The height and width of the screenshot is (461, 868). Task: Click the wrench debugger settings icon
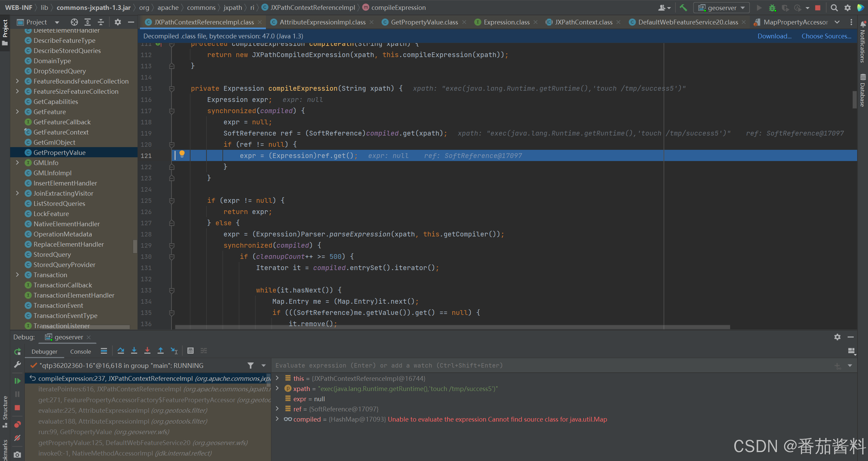[x=17, y=365]
